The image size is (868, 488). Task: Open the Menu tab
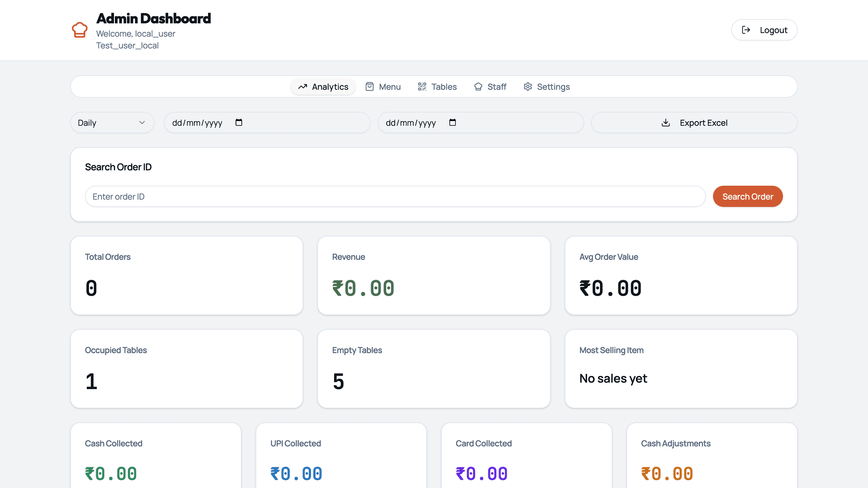point(383,87)
